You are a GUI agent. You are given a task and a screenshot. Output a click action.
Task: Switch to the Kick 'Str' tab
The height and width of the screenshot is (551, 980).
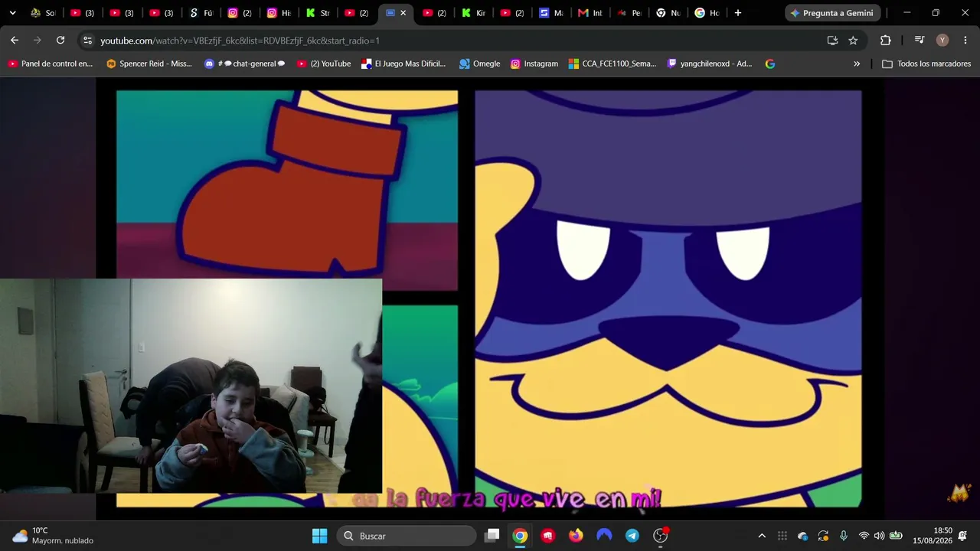pos(318,13)
